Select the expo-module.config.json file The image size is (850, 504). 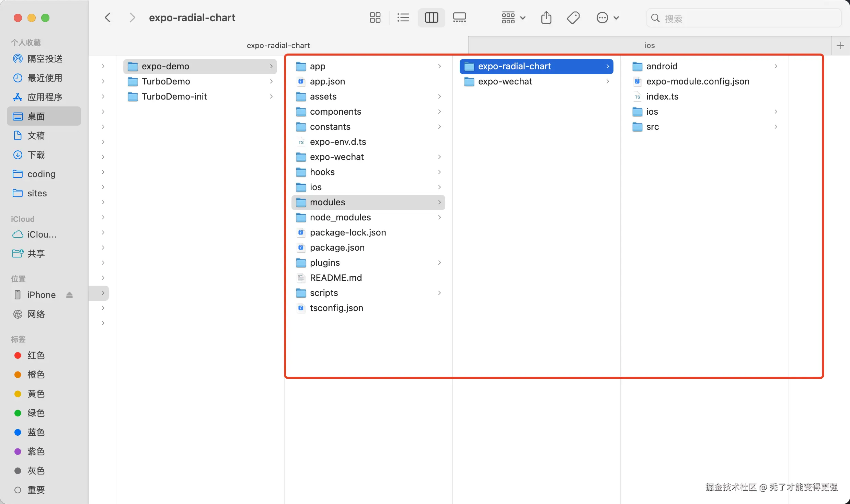pos(698,81)
